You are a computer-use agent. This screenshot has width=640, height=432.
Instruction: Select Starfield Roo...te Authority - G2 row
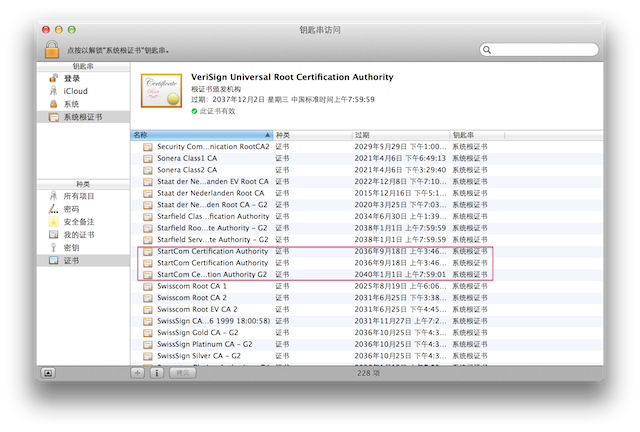pos(367,228)
